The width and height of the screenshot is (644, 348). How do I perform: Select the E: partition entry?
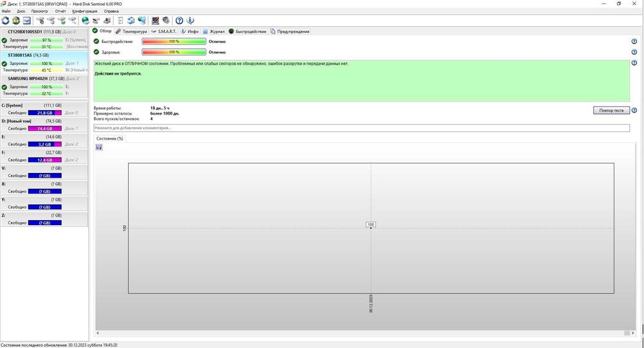[x=44, y=140]
